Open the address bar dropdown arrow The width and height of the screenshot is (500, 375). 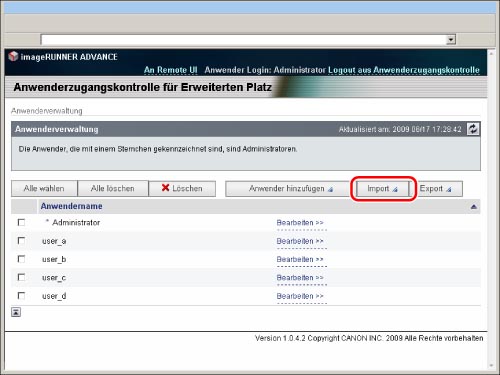click(x=451, y=40)
